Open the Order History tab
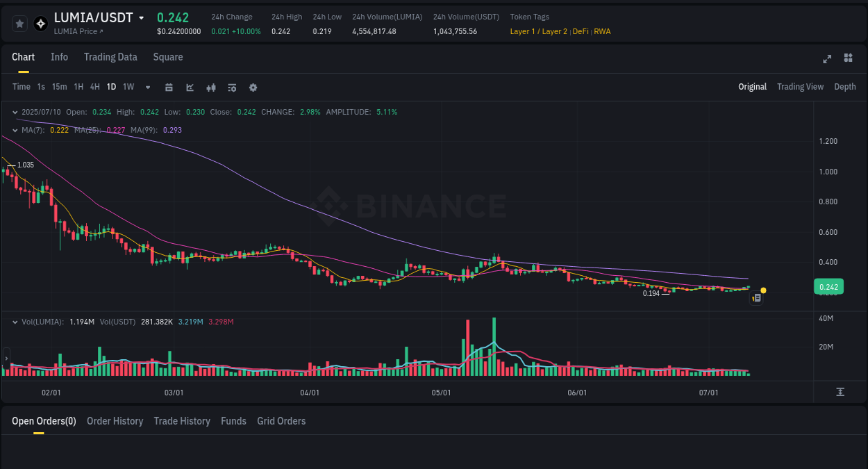Image resolution: width=868 pixels, height=469 pixels. (x=115, y=420)
